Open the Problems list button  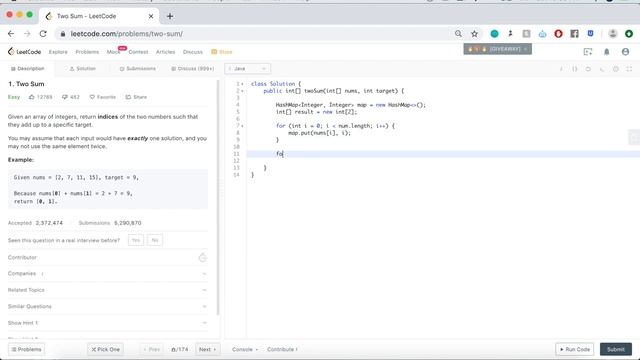click(27, 349)
